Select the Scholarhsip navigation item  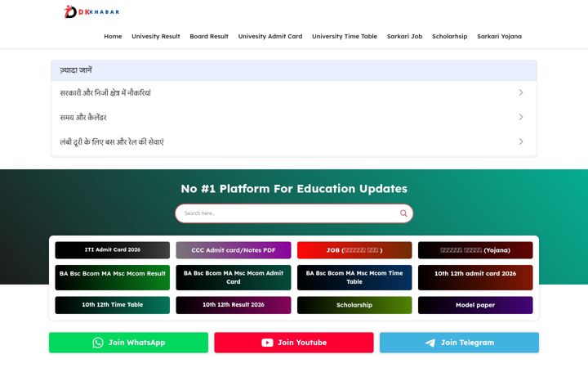450,37
